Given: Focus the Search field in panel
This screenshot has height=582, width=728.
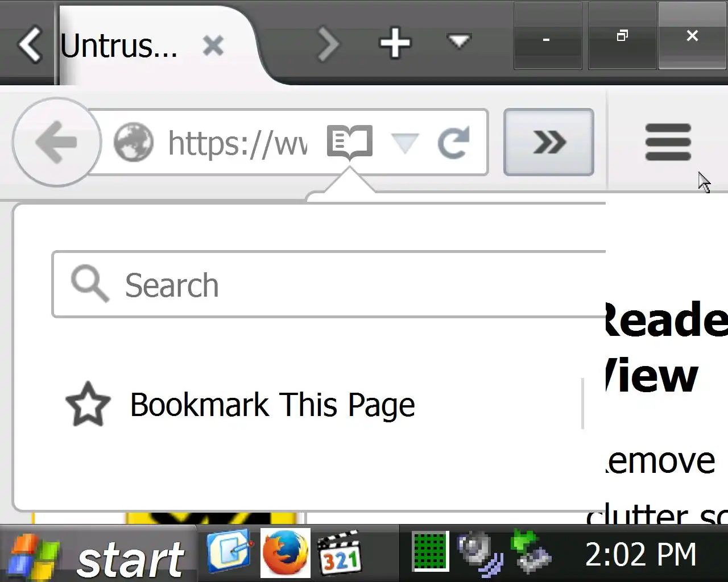Looking at the screenshot, I should point(329,284).
